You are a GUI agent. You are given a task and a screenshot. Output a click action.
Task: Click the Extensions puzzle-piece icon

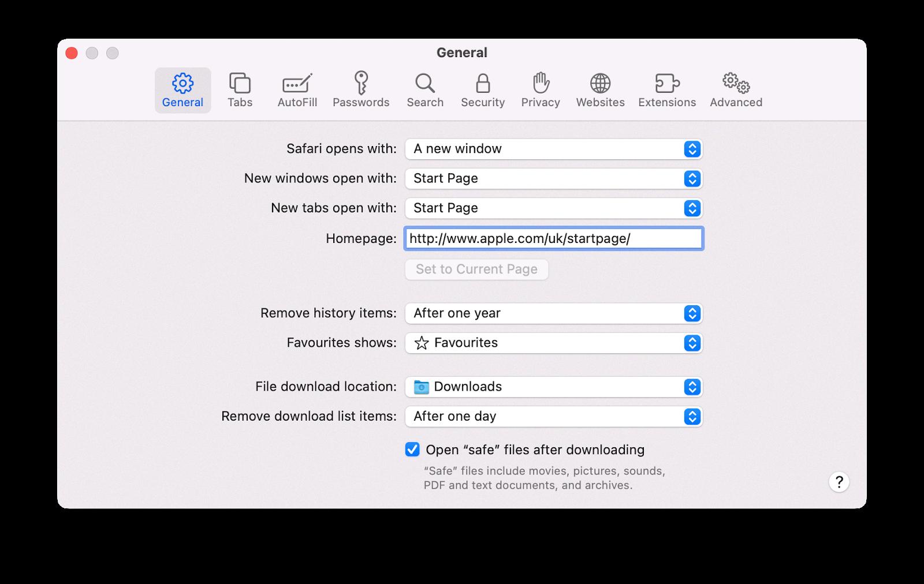(x=667, y=89)
